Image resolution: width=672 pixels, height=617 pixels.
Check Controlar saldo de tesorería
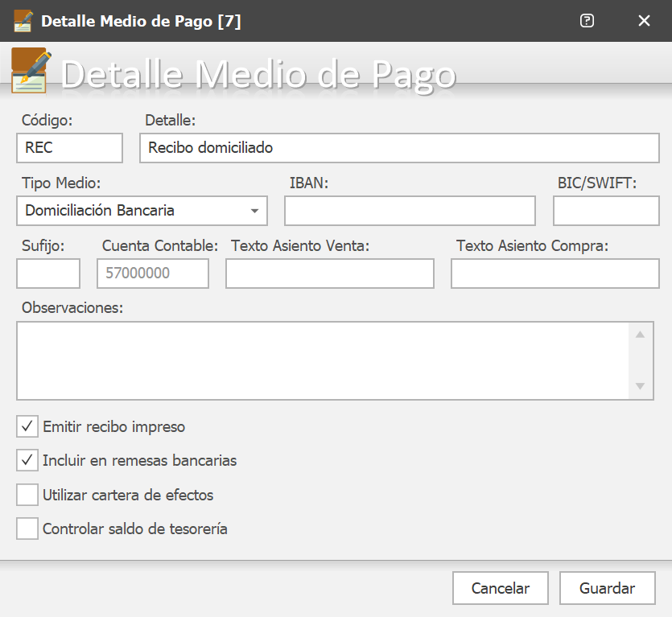coord(27,529)
